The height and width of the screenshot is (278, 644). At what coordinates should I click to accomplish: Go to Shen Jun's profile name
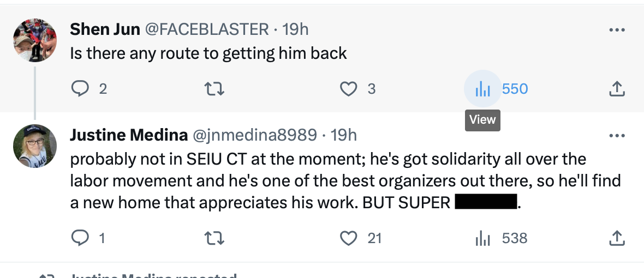pos(105,29)
